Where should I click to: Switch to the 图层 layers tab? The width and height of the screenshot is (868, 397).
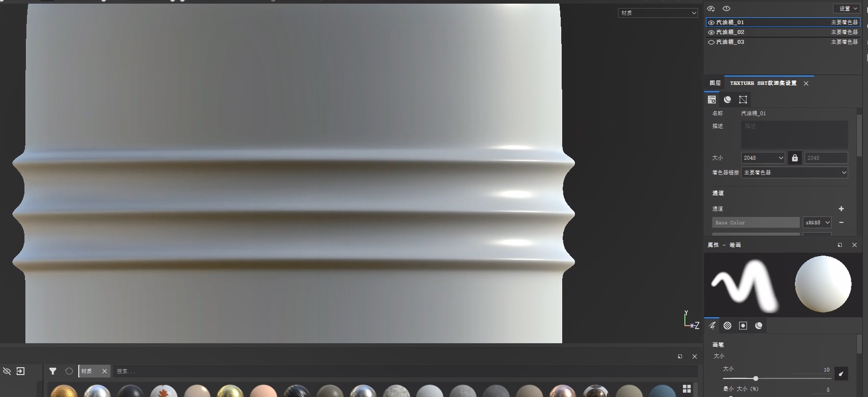(715, 83)
